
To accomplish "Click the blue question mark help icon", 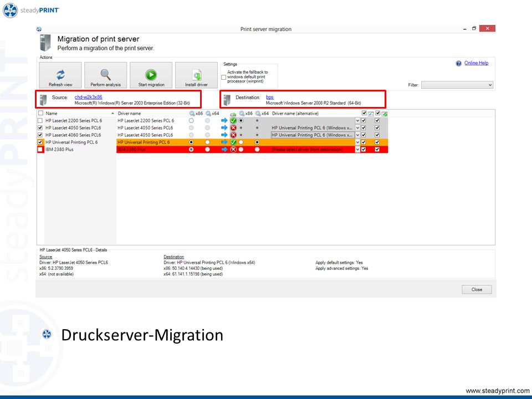I will 458,63.
